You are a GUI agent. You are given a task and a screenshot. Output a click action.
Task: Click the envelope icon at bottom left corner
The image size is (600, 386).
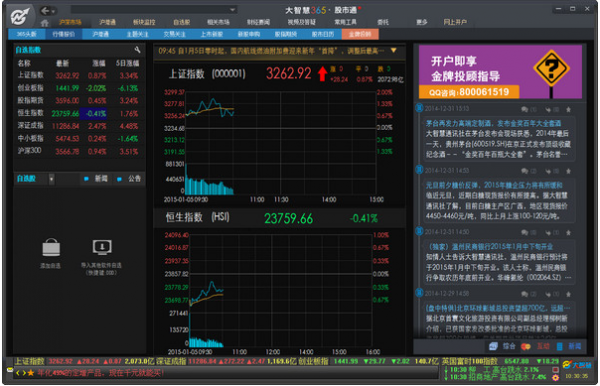point(10,370)
